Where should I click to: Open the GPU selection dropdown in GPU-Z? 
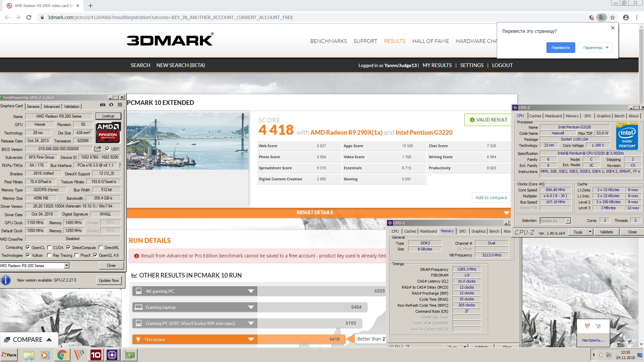[x=67, y=266]
